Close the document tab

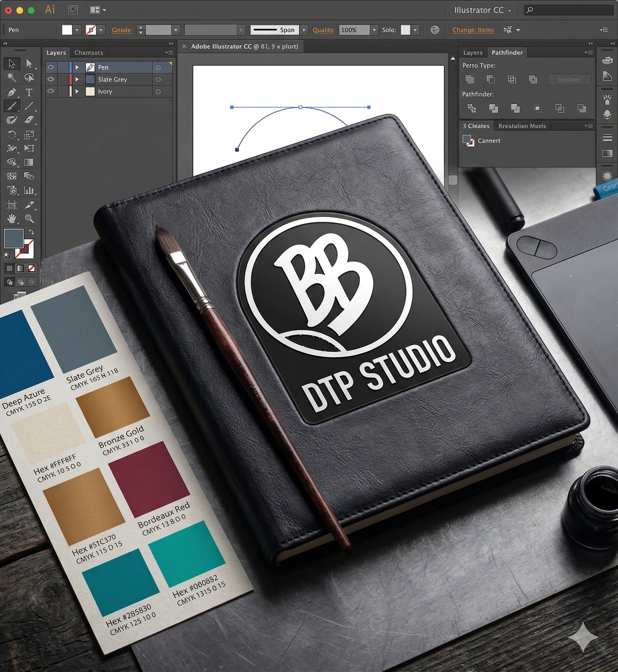point(184,46)
